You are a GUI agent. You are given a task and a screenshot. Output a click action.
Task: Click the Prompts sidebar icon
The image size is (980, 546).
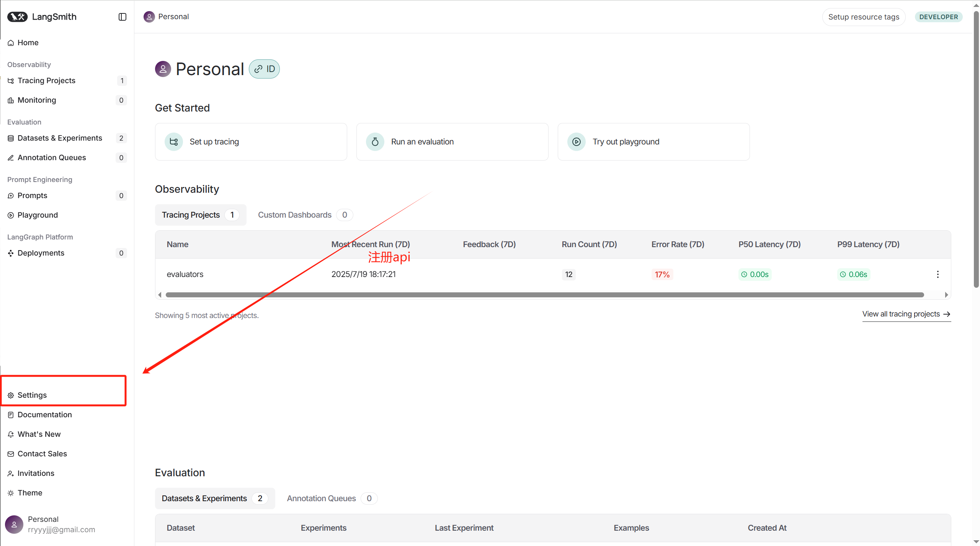[x=11, y=196]
